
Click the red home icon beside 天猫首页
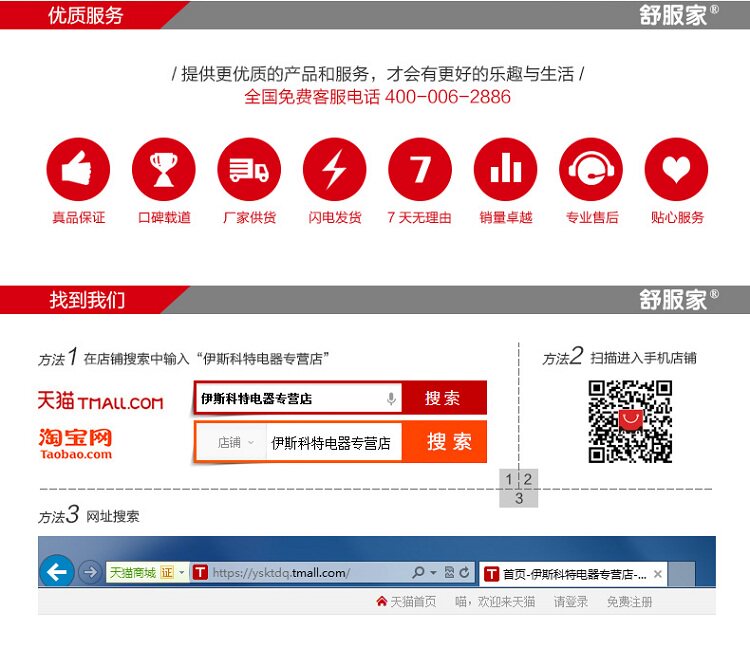[382, 601]
